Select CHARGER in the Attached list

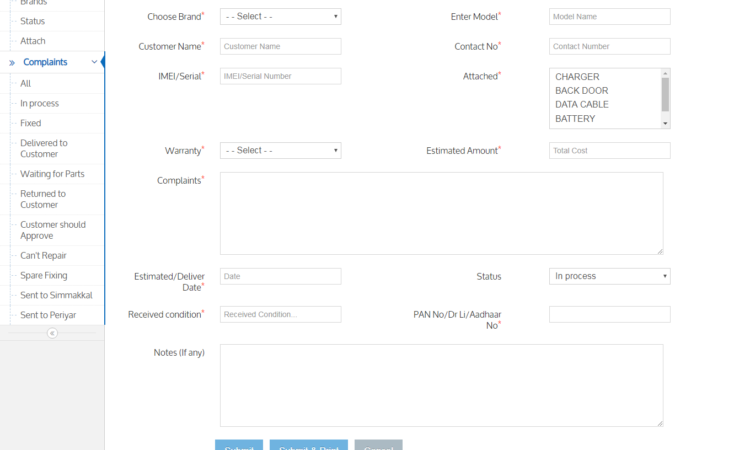[577, 77]
